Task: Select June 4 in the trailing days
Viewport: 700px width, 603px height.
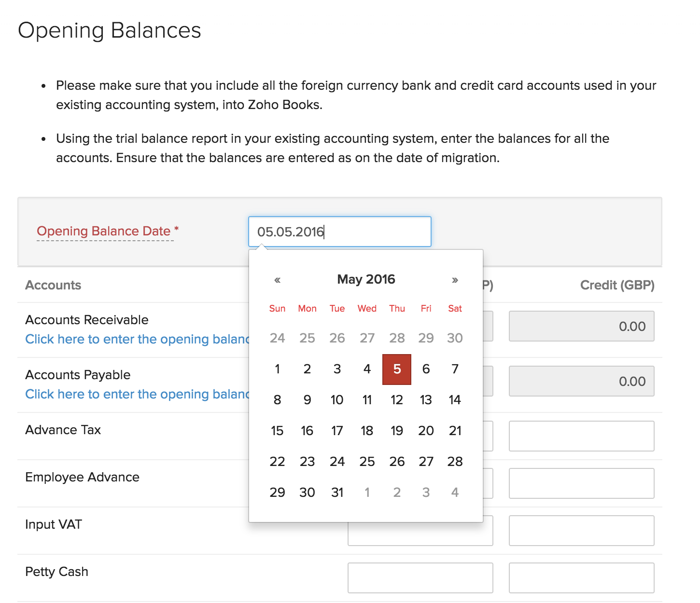Action: [x=455, y=493]
